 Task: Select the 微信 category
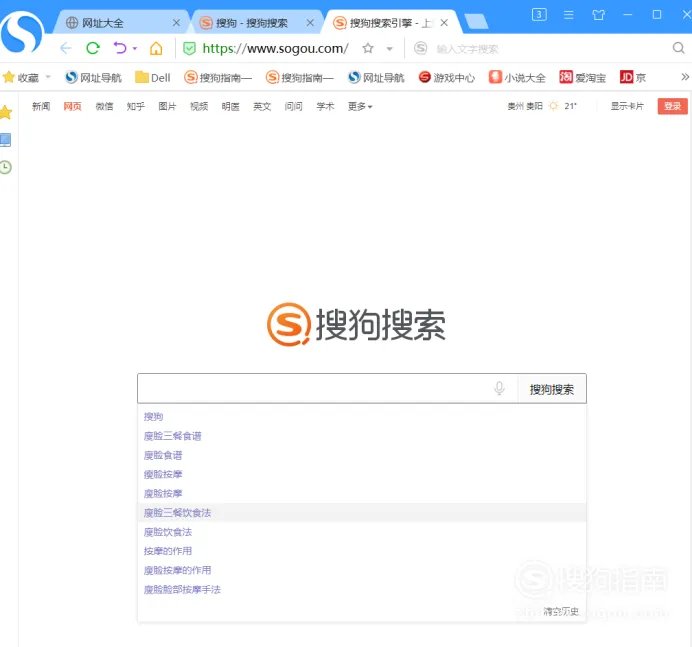[104, 106]
